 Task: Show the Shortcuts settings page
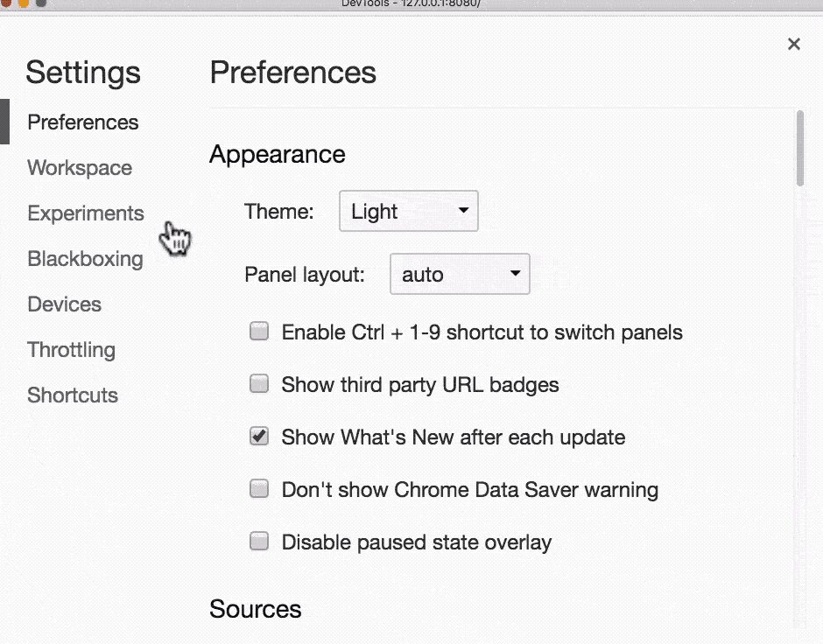(72, 395)
